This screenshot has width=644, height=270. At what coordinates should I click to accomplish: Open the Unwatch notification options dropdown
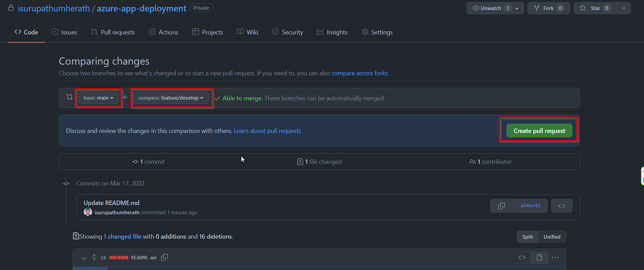pos(517,8)
